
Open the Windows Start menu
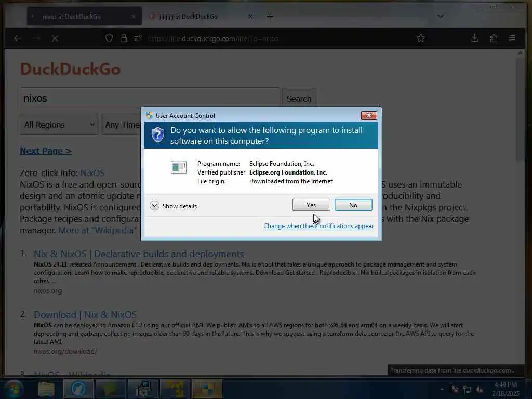pos(14,389)
